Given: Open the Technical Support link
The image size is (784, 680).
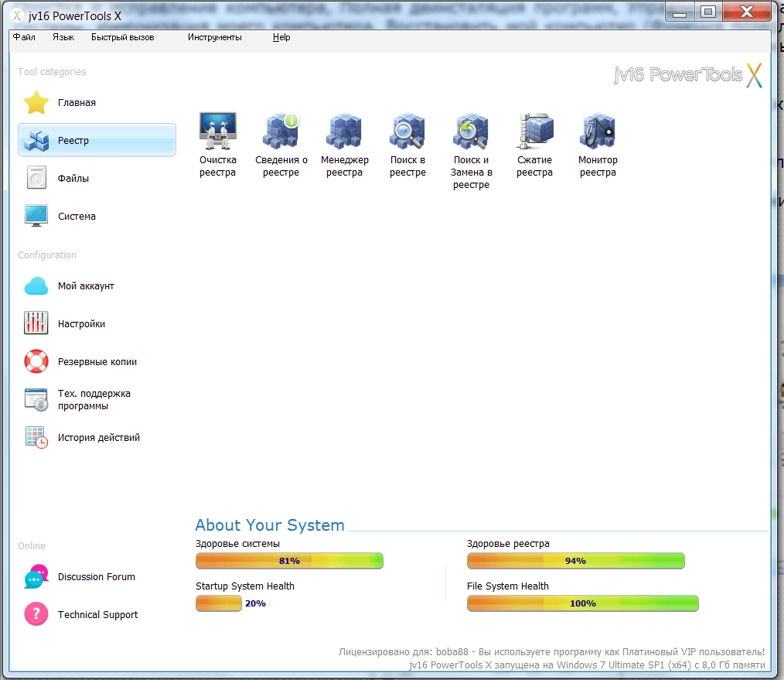Looking at the screenshot, I should pos(98,615).
